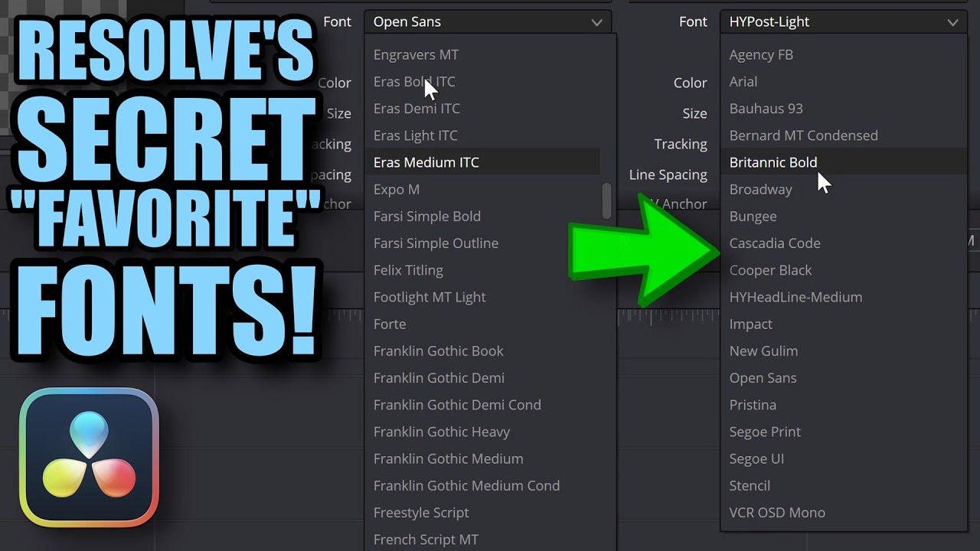Choose Open Sans in favorites list
Screen dimensions: 980x551
click(763, 378)
